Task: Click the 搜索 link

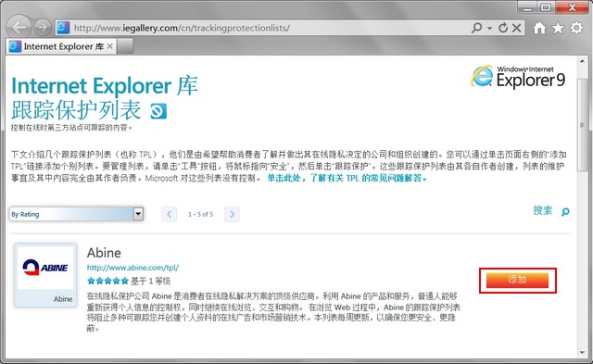Action: 543,210
